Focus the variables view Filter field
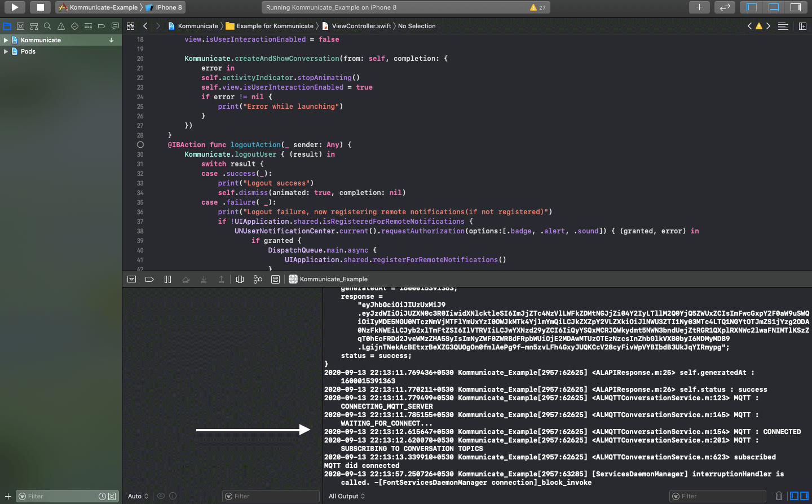Image resolution: width=812 pixels, height=504 pixels. [271, 496]
